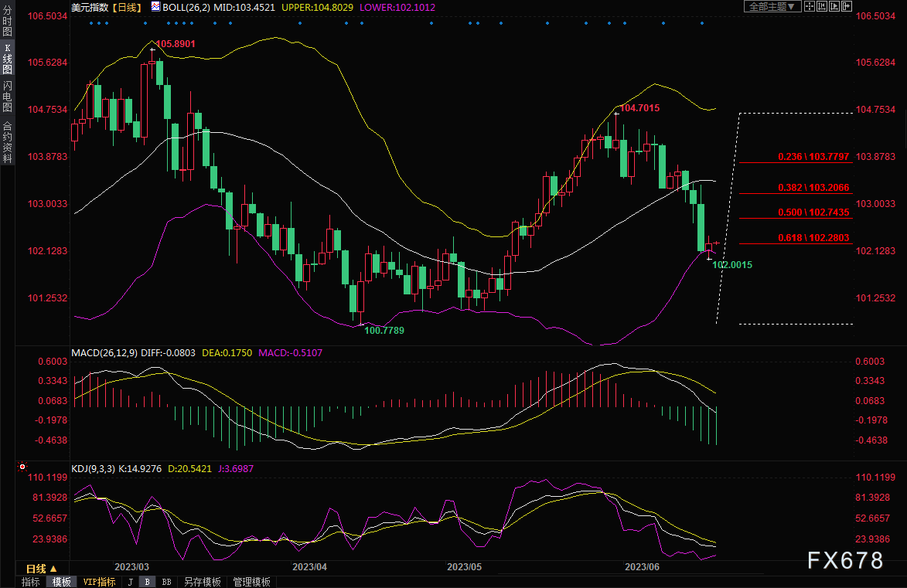
Task: Click the 另存模板 button
Action: pyautogui.click(x=202, y=582)
